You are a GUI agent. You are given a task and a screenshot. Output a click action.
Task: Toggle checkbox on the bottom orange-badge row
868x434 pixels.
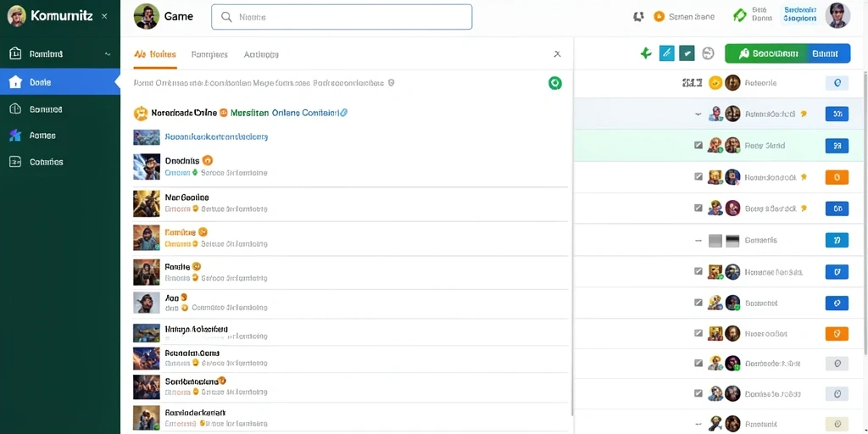698,332
